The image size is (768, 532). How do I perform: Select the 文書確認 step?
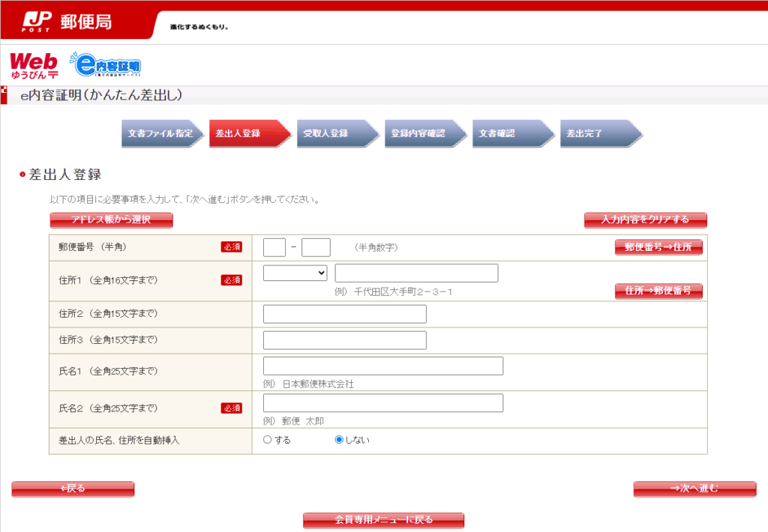(513, 133)
